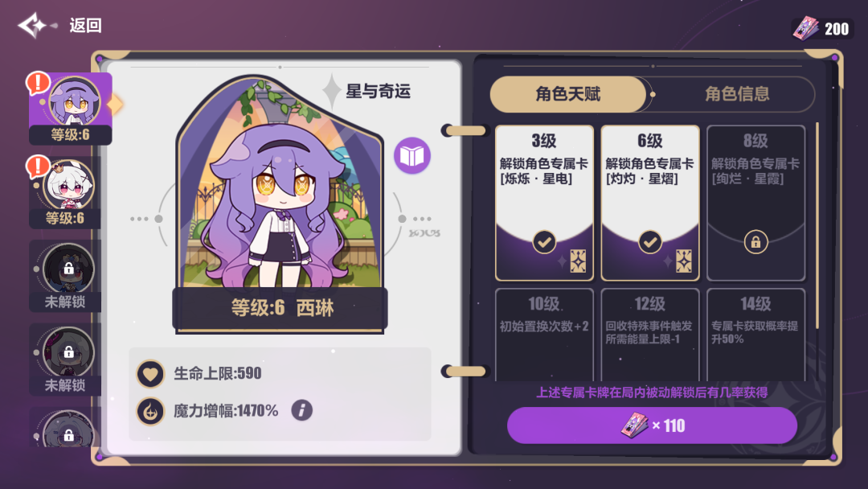Click the 返回 back arrow icon

(x=36, y=25)
